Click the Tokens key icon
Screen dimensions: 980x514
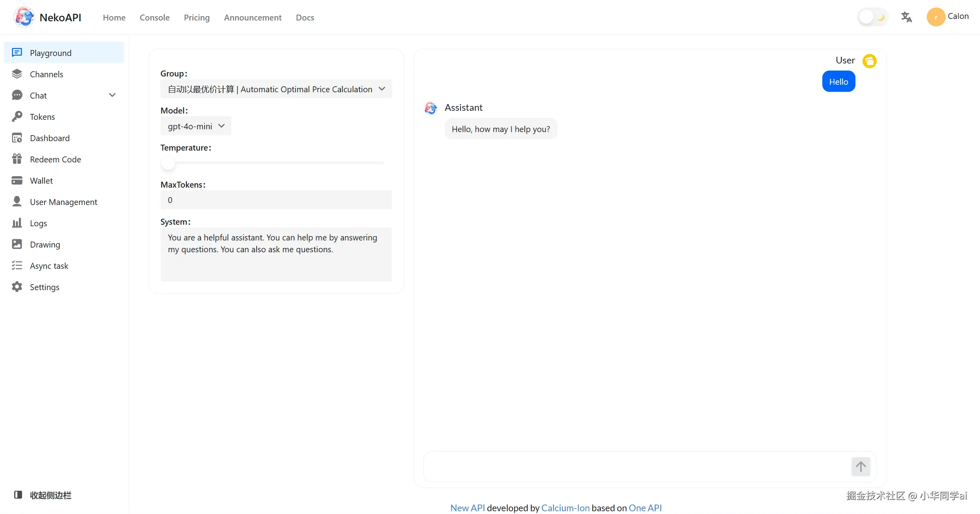click(x=17, y=117)
